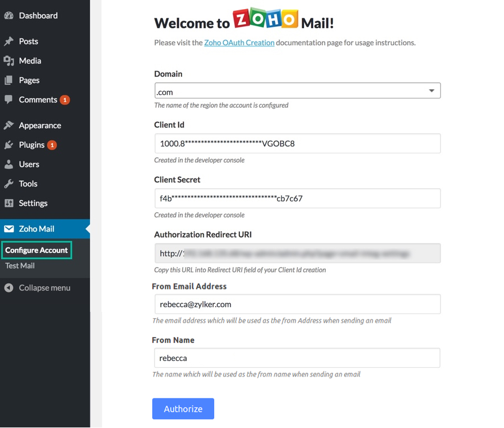This screenshot has width=504, height=428.
Task: Open Configure Account submenu item
Action: click(x=37, y=250)
